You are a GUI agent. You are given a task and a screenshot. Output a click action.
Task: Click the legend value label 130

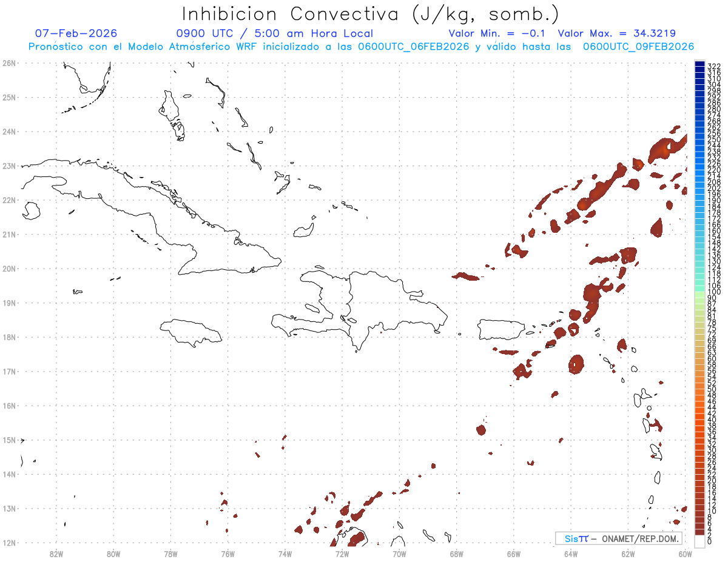[x=714, y=261]
